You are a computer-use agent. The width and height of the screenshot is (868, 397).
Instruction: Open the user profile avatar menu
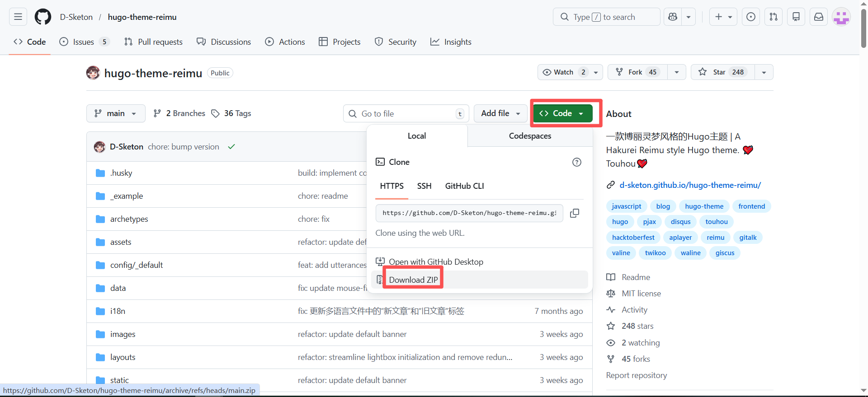coord(841,17)
